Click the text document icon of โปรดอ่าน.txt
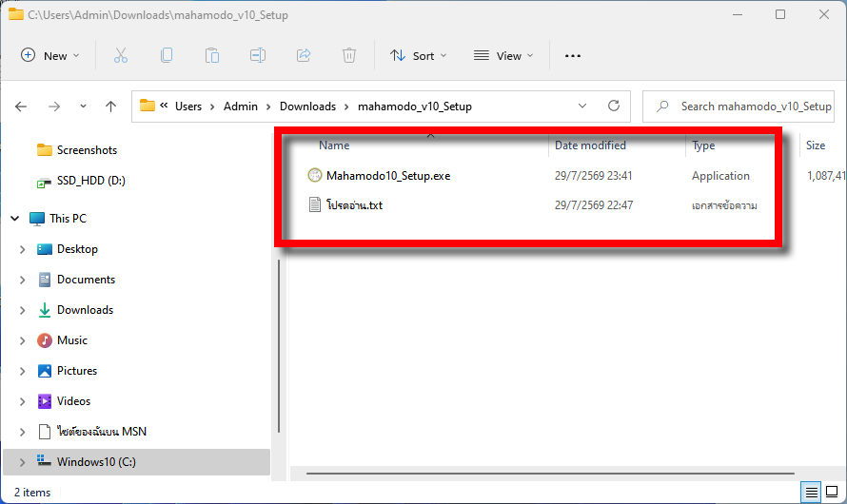 [314, 204]
